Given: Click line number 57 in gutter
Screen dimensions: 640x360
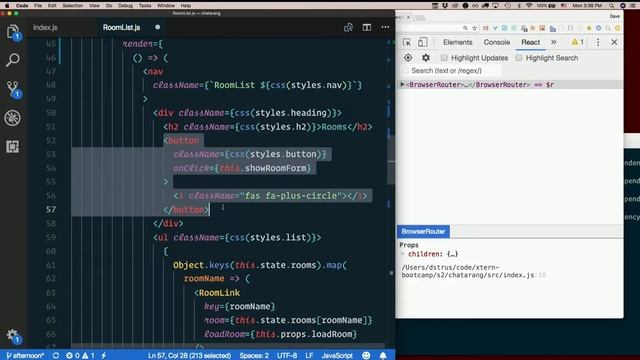Looking at the screenshot, I should (x=51, y=209).
